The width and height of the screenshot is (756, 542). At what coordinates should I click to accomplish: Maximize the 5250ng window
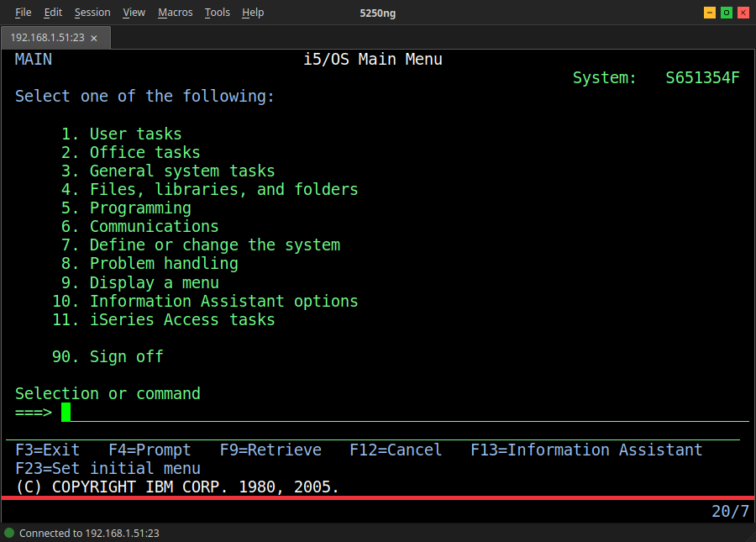[x=726, y=13]
